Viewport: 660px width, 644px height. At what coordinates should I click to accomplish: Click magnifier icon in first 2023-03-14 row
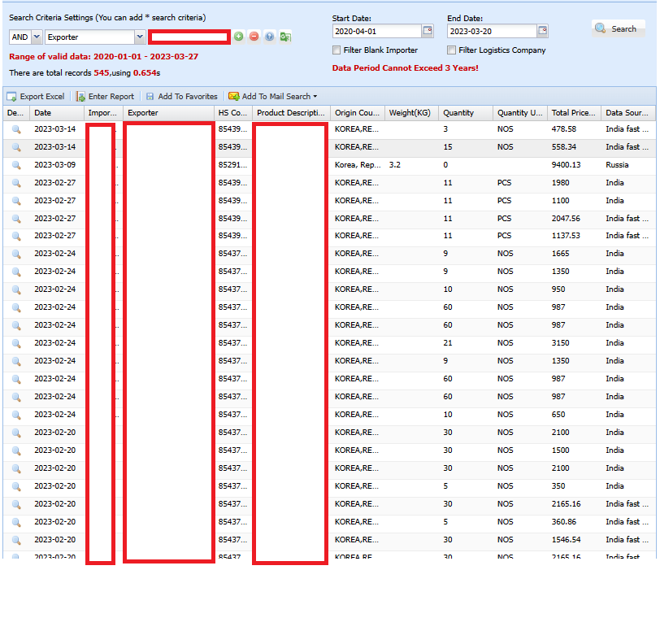coord(16,129)
